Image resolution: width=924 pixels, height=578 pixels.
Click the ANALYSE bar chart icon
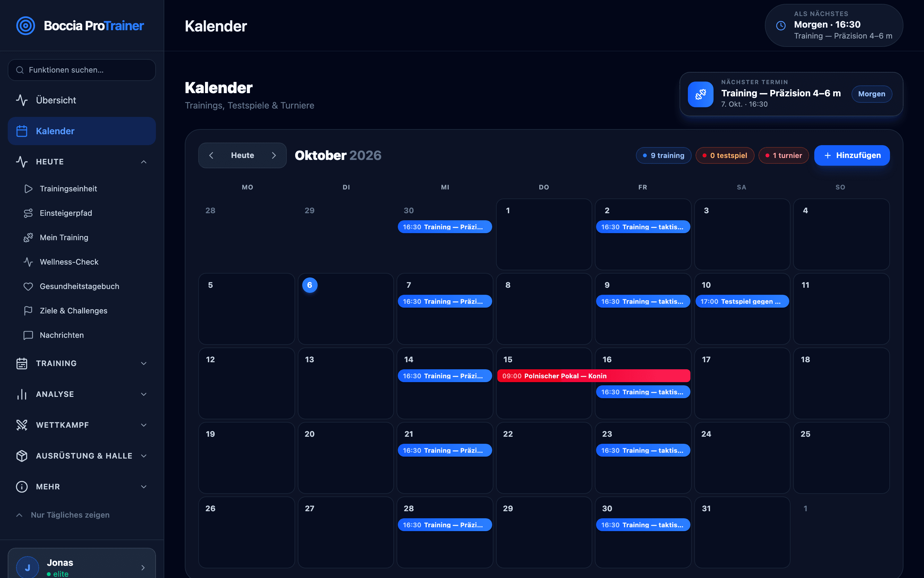pyautogui.click(x=22, y=394)
